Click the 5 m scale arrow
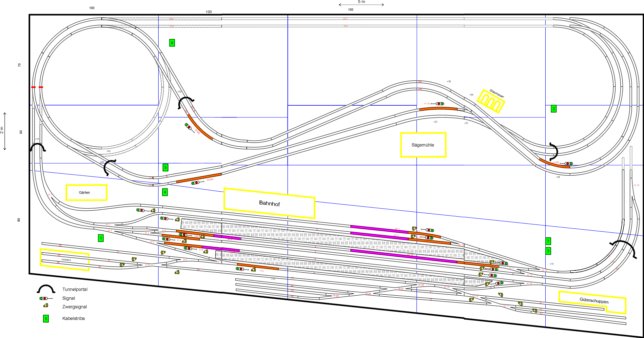644x338 pixels. click(x=361, y=5)
